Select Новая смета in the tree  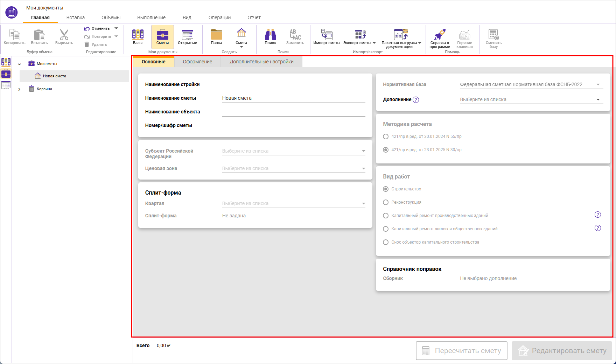point(55,76)
